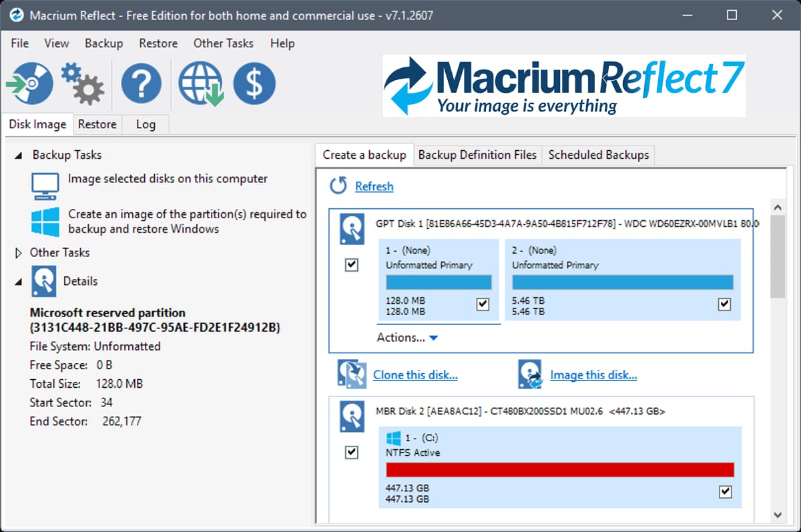Viewport: 801px width, 532px height.
Task: Open the Other Tasks menu
Action: [x=224, y=43]
